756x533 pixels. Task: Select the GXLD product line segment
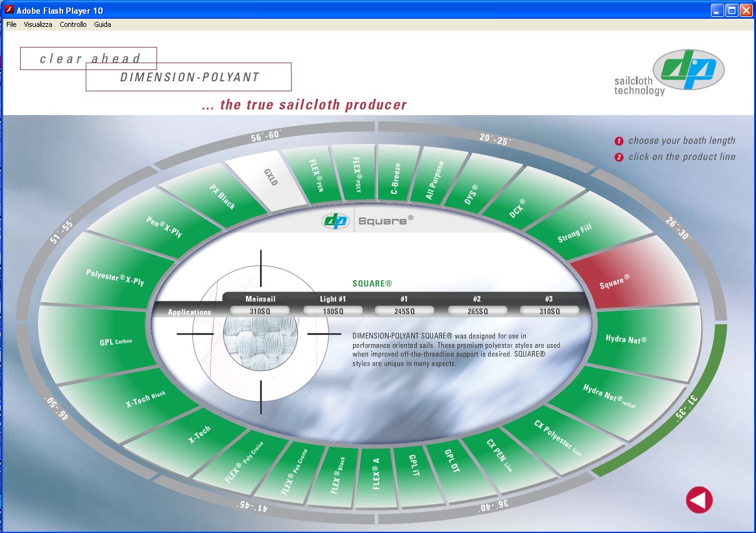click(269, 179)
